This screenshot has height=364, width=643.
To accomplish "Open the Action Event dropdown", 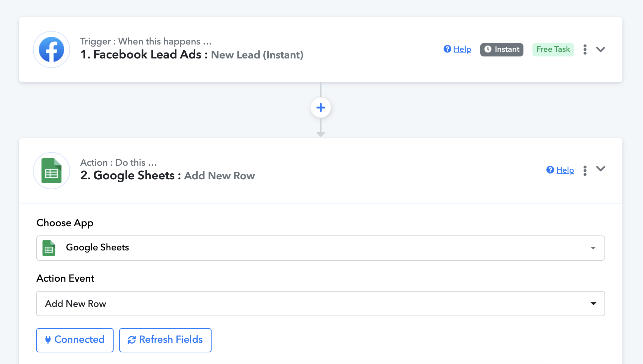I will pyautogui.click(x=321, y=304).
